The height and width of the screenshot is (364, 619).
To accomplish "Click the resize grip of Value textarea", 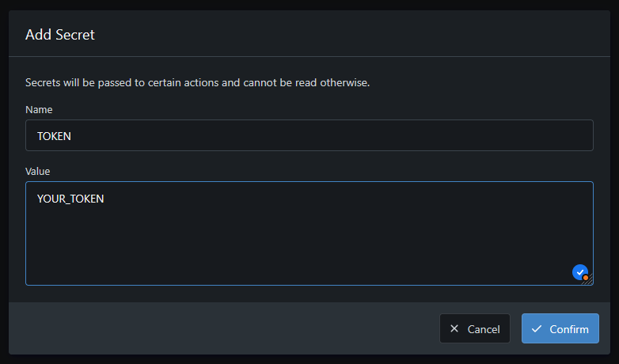I will [589, 280].
